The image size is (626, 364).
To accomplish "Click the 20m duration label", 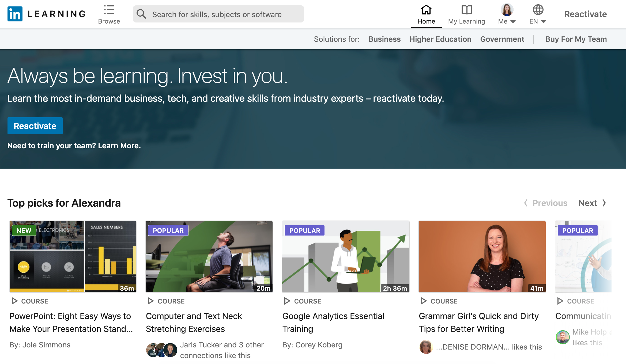I will [263, 288].
